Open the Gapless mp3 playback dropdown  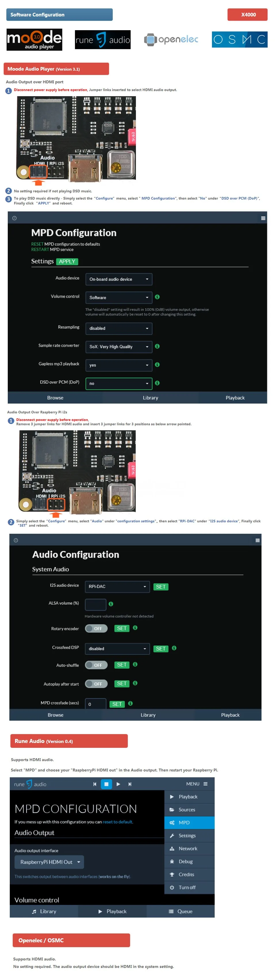pos(119,365)
